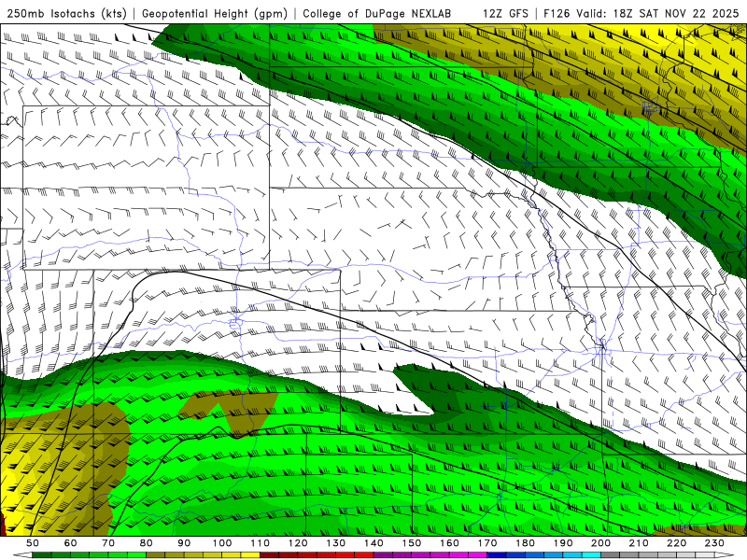
Task: Click the '250mb Isotachs (kts)' title text
Action: pyautogui.click(x=66, y=13)
